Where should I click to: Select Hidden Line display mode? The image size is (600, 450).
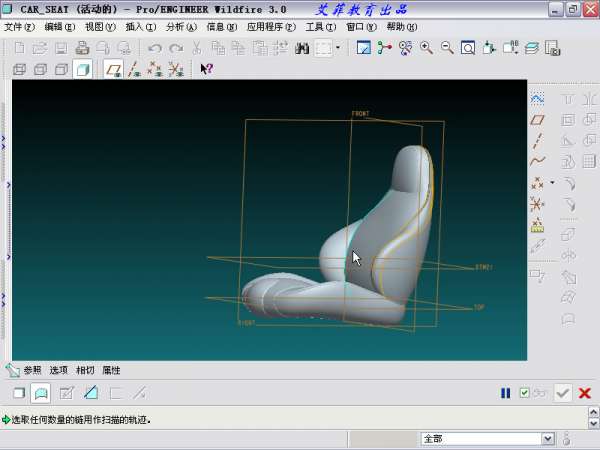pyautogui.click(x=40, y=69)
